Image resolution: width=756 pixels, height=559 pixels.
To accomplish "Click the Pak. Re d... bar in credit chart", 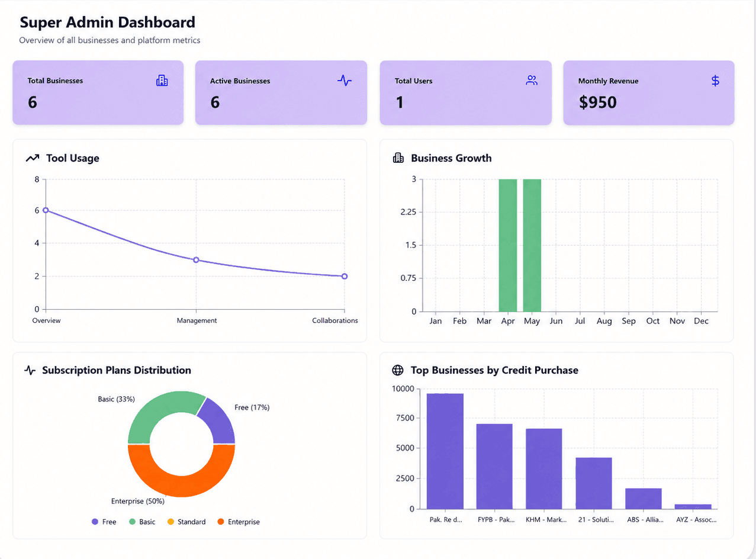I will pos(445,451).
